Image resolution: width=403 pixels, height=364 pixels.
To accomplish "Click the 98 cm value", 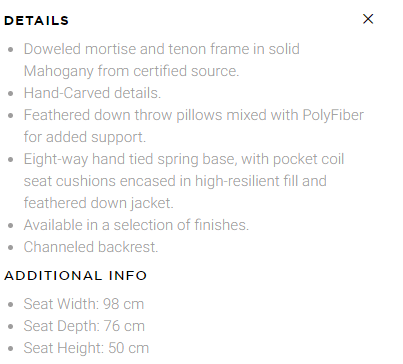I will [x=123, y=304].
